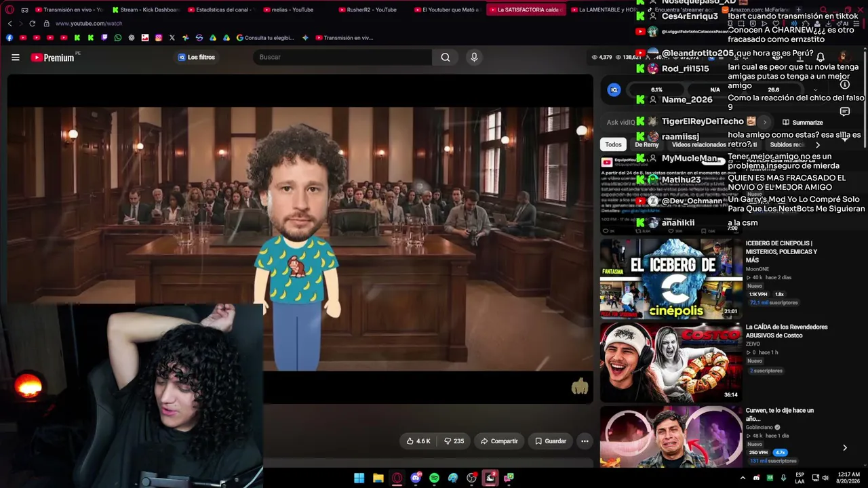Image resolution: width=868 pixels, height=488 pixels.
Task: Dislike the video showing 235 dislikes
Action: [x=454, y=441]
